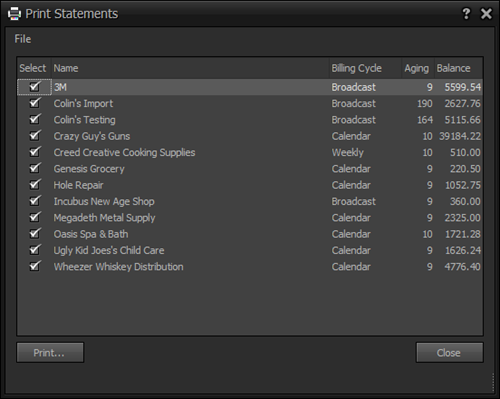The image size is (500, 399).
Task: Click balance value 2627.76
Action: [x=463, y=104]
